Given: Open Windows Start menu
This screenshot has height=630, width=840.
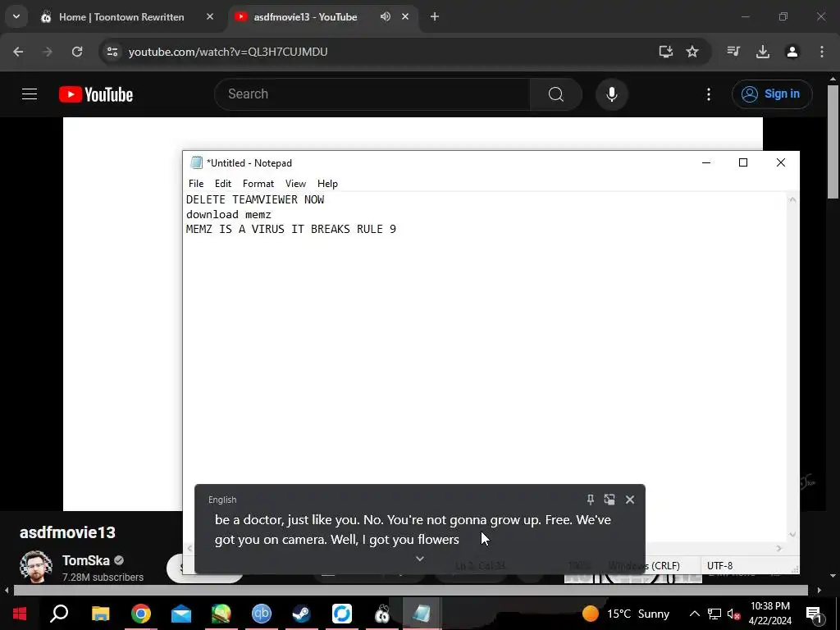Looking at the screenshot, I should (20, 614).
